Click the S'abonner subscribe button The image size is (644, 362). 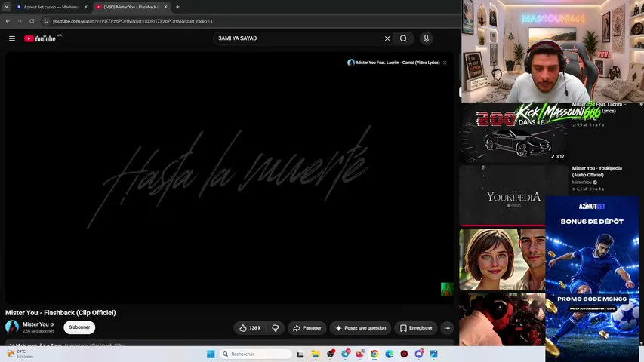click(79, 327)
